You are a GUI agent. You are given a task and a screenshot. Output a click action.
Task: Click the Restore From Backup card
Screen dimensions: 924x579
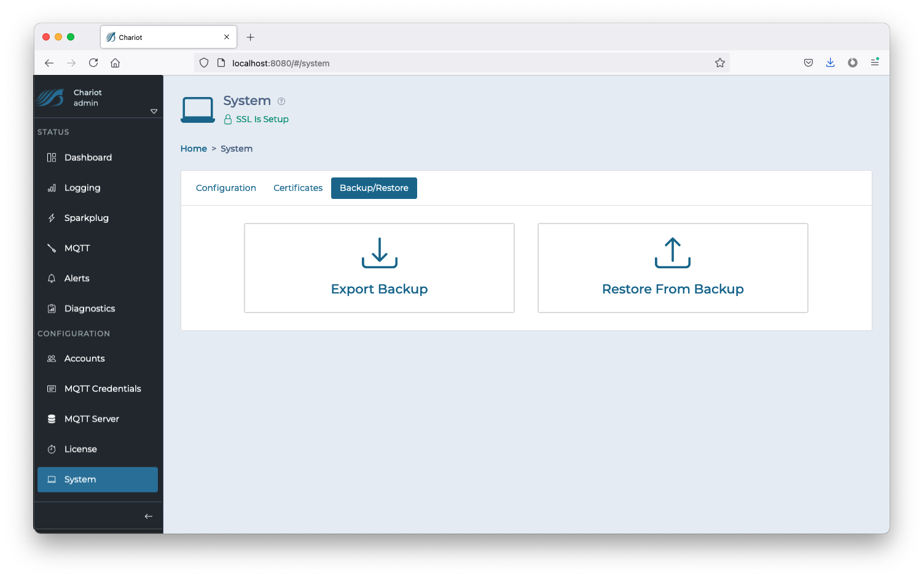(673, 268)
